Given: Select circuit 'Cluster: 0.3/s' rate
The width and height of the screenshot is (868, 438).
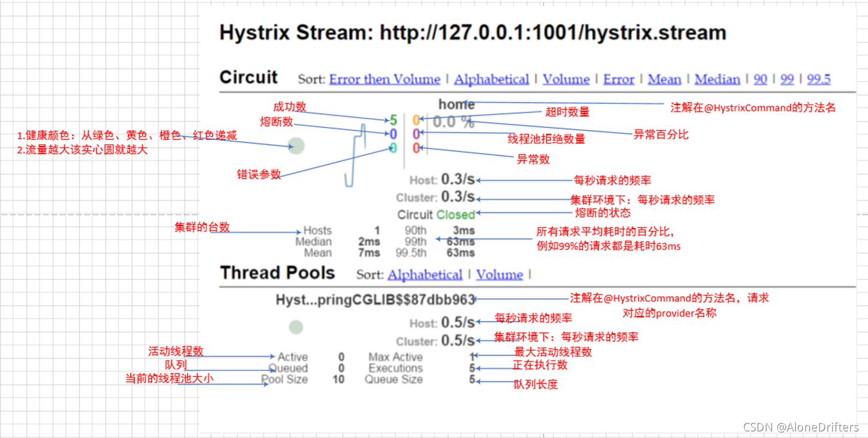Looking at the screenshot, I should point(435,197).
